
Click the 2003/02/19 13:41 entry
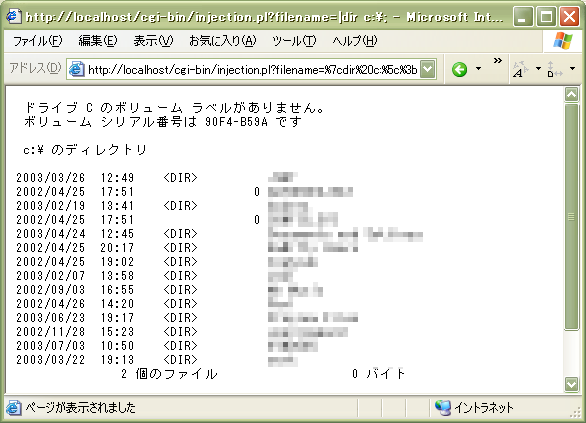[162, 206]
